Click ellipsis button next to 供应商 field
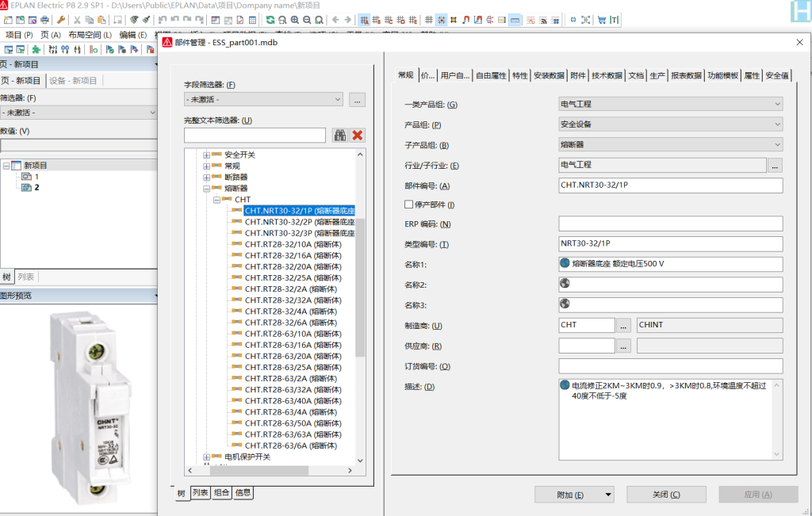This screenshot has width=812, height=516. (623, 346)
